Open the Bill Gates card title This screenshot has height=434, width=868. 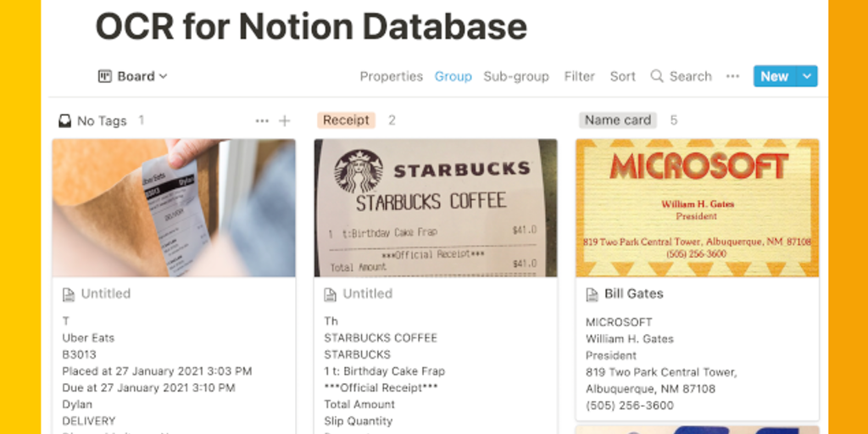633,294
